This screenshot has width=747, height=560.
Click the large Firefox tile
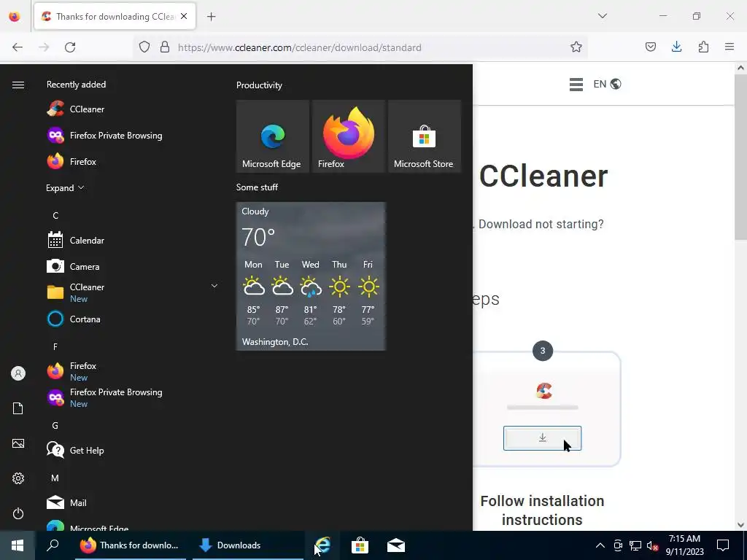coord(348,136)
